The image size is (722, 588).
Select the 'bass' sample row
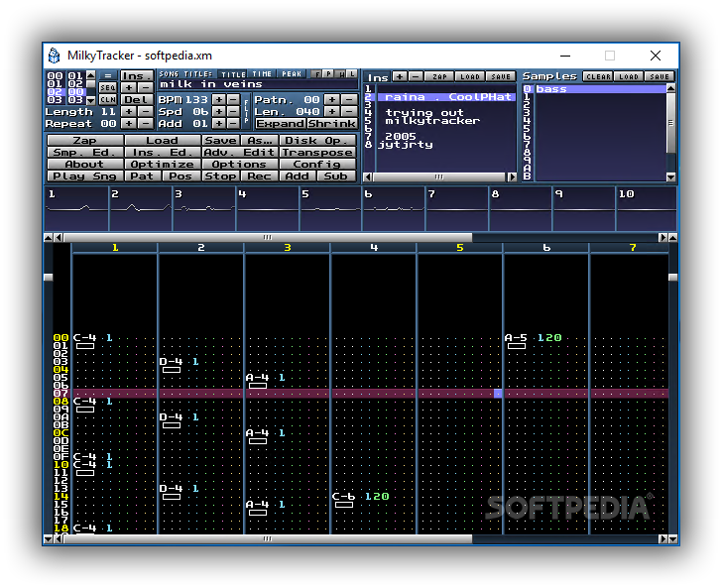coord(600,89)
